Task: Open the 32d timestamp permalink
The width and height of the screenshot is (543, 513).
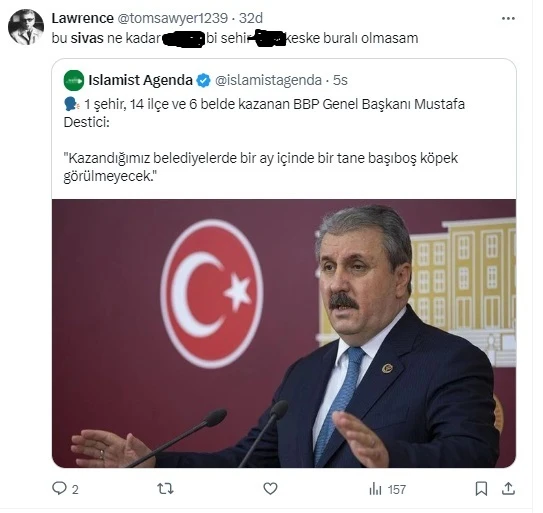Action: tap(251, 18)
